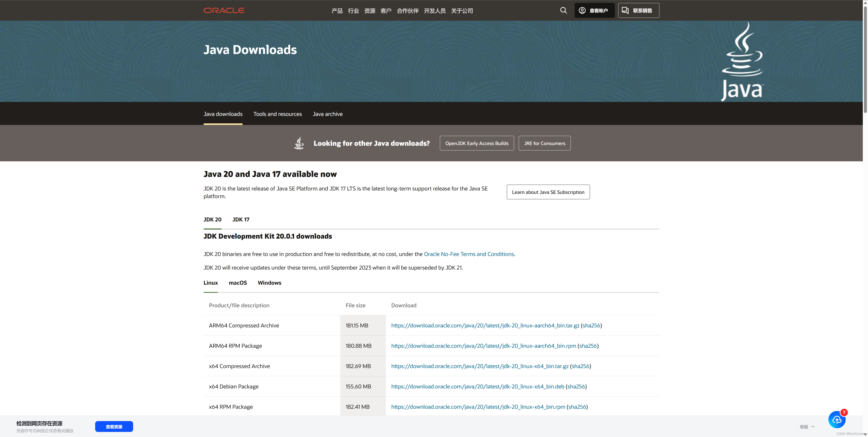The height and width of the screenshot is (437, 868).
Task: Open sha256 for x64 Compressed Archive
Action: coord(580,366)
